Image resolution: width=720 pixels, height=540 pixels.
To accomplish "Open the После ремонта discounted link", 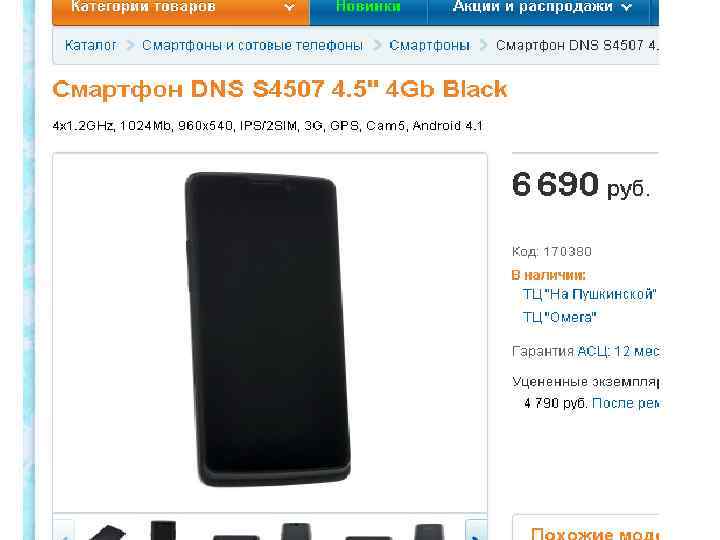I will [x=625, y=403].
